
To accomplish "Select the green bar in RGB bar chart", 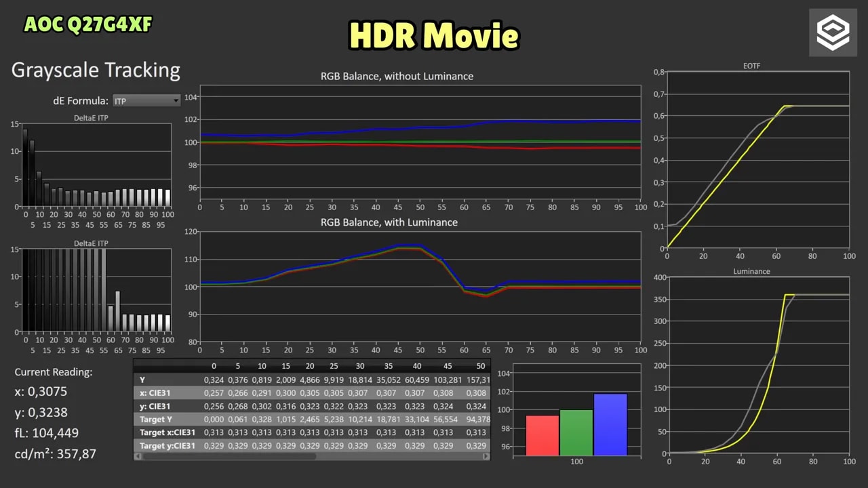I will pos(576,432).
